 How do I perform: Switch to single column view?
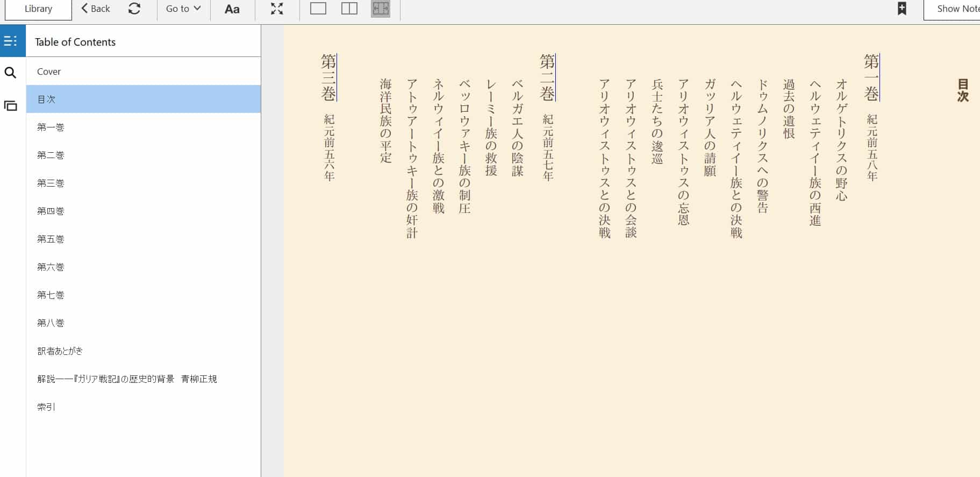click(x=318, y=9)
